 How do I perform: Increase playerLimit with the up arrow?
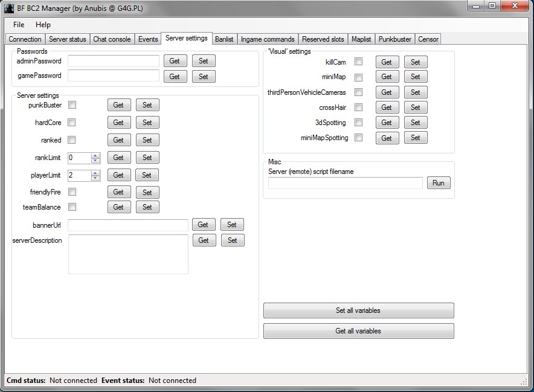click(x=95, y=173)
